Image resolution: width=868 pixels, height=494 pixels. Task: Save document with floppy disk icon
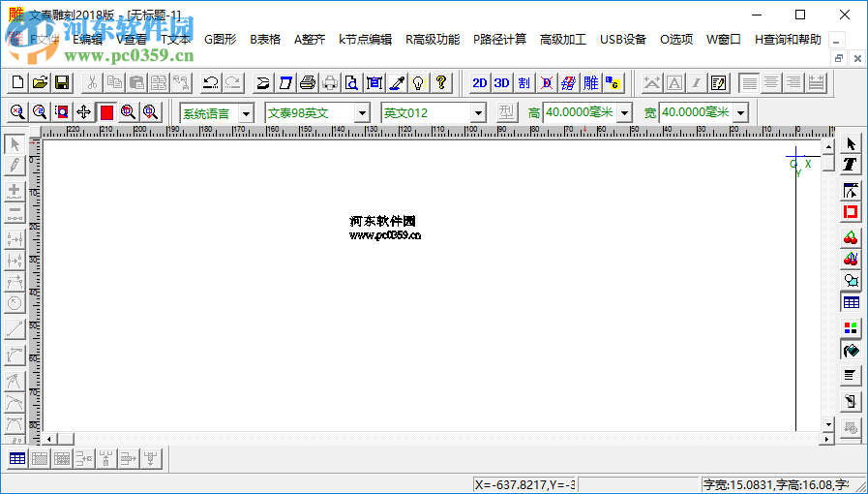[x=62, y=83]
